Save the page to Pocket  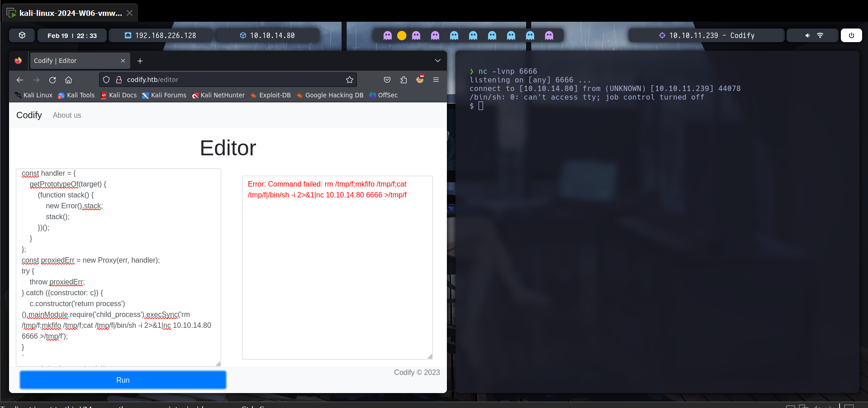pos(387,80)
